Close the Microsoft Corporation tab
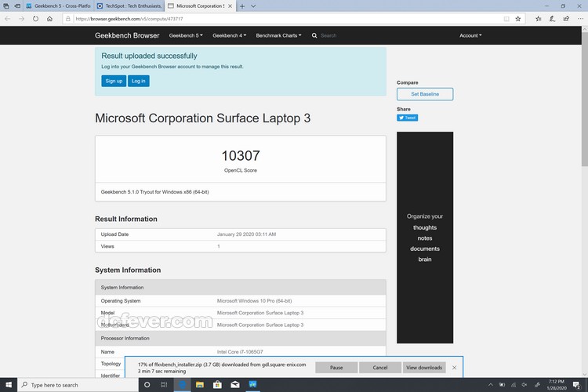This screenshot has width=588, height=392. [x=230, y=6]
